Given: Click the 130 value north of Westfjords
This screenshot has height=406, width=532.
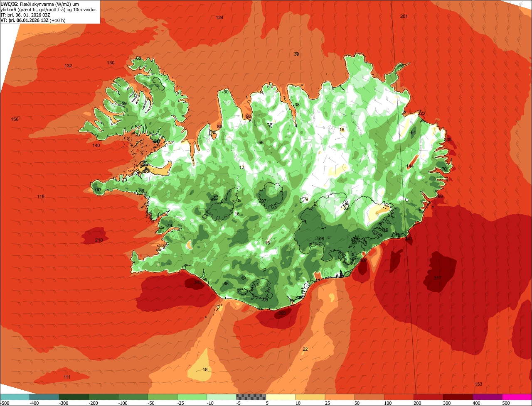Looking at the screenshot, I should tap(111, 63).
